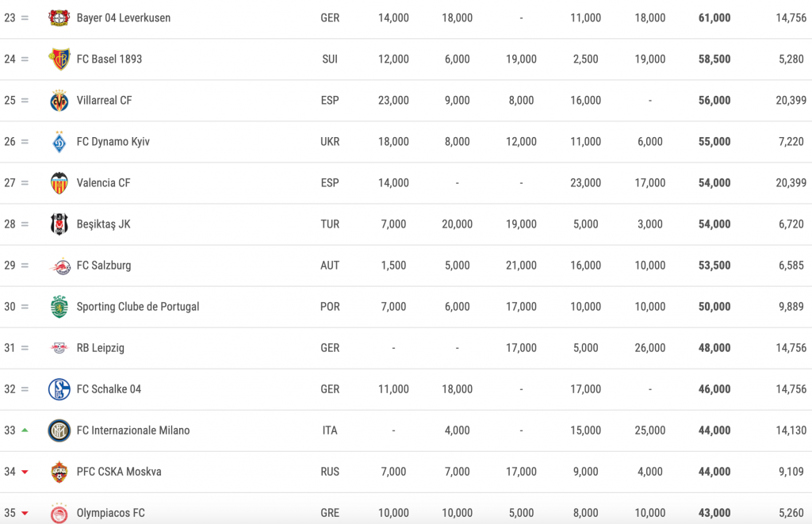Select the PFC CSKA Moskva crest
Viewport: 812px width, 524px height.
[x=59, y=472]
